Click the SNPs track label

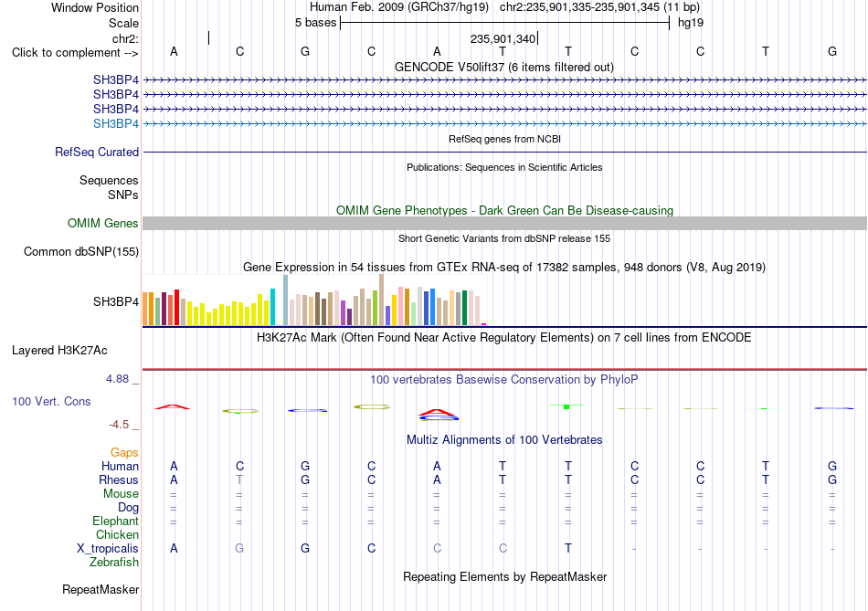123,195
